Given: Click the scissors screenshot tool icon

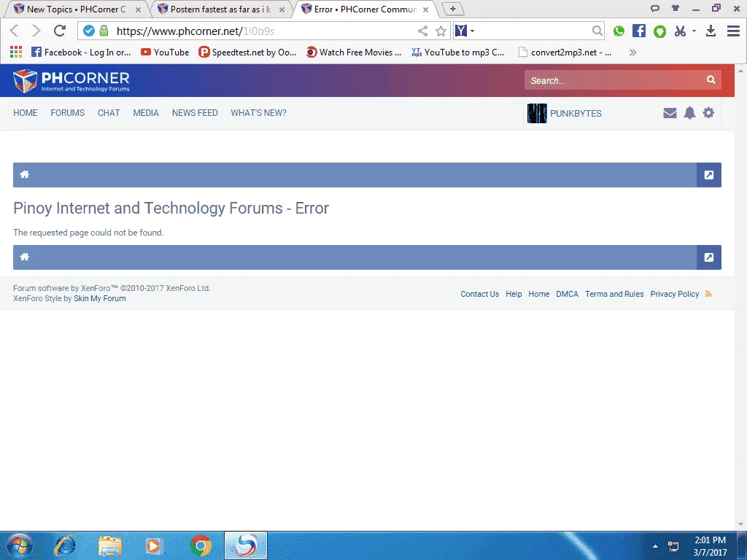Looking at the screenshot, I should pyautogui.click(x=680, y=31).
